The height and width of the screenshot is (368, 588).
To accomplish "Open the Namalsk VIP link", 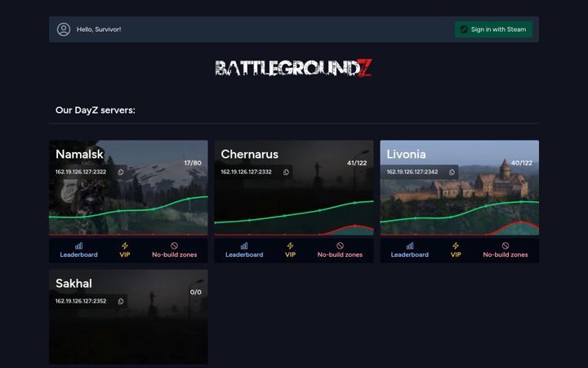I will 124,250.
